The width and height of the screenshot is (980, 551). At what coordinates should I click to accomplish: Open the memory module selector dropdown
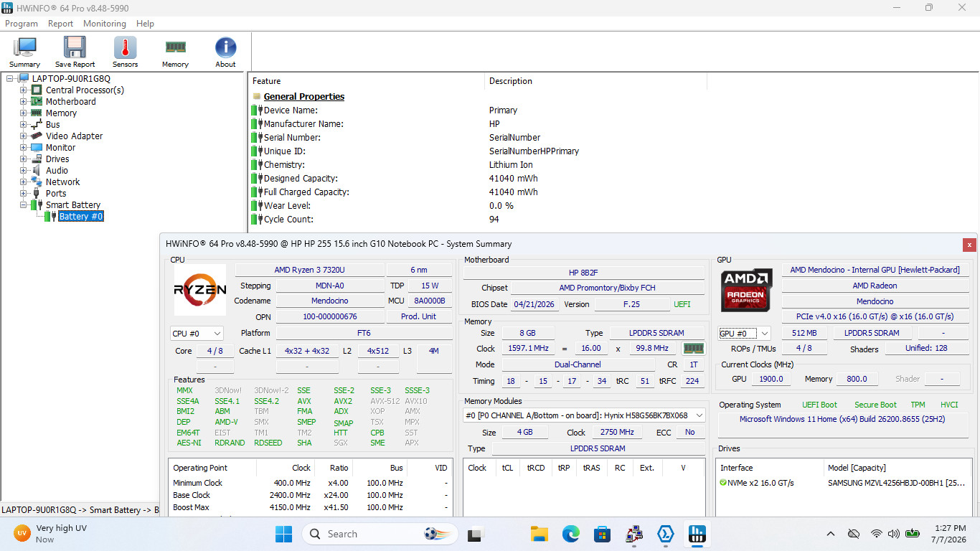tap(584, 415)
